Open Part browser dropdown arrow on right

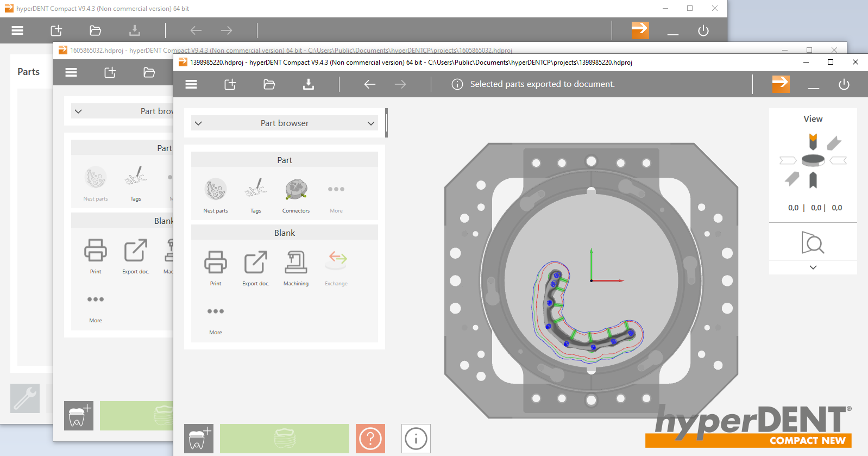(371, 123)
